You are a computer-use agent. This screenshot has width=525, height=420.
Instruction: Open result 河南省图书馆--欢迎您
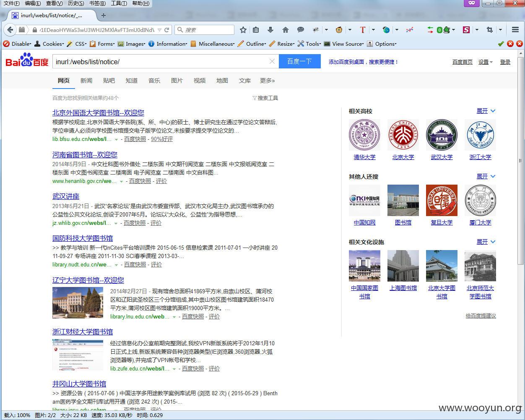[85, 154]
